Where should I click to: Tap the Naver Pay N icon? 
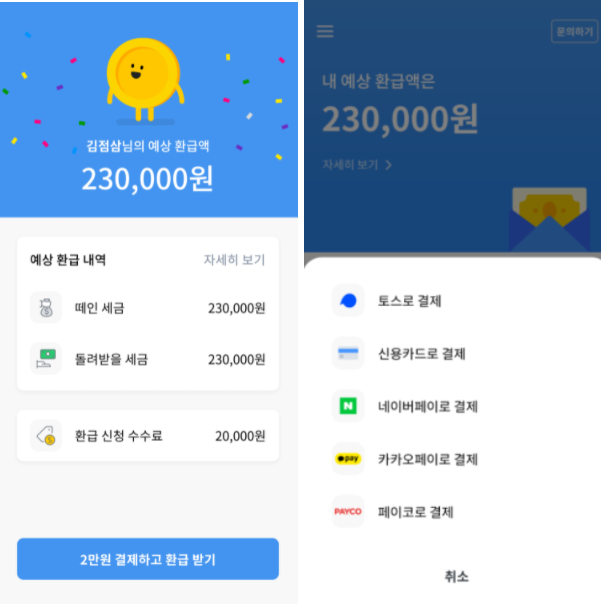pos(348,406)
